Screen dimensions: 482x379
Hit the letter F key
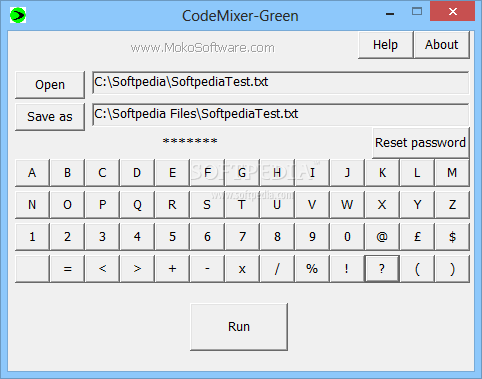(207, 173)
